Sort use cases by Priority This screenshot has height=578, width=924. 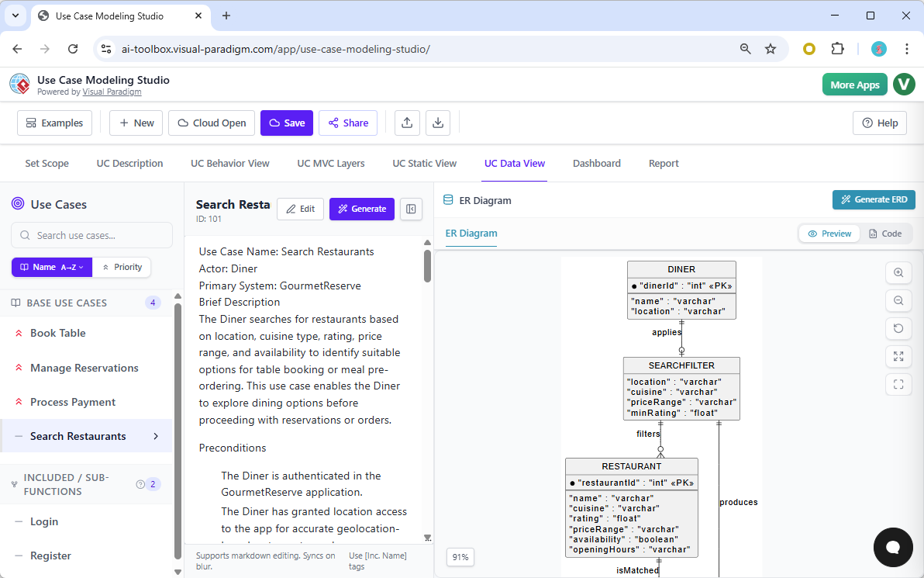(122, 267)
